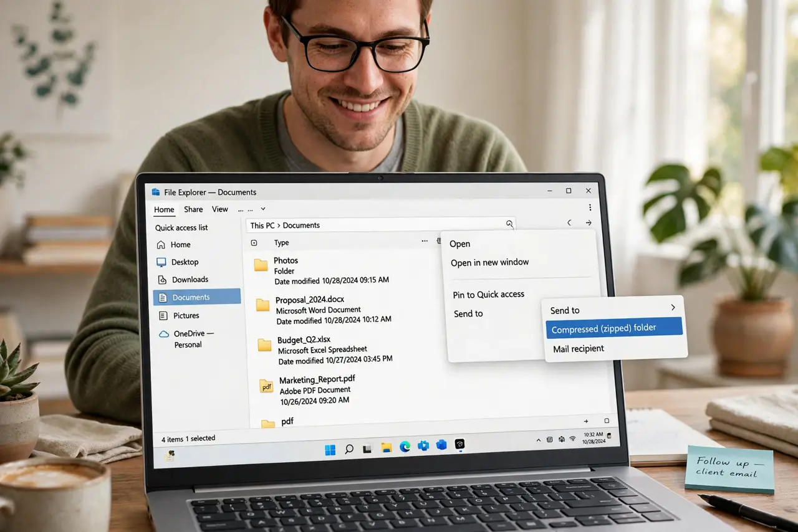Open the View ribbon tab
The width and height of the screenshot is (798, 532).
click(x=220, y=209)
